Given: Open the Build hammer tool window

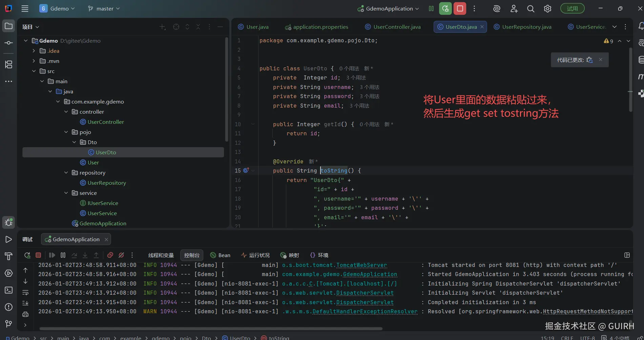Looking at the screenshot, I should pyautogui.click(x=9, y=256).
